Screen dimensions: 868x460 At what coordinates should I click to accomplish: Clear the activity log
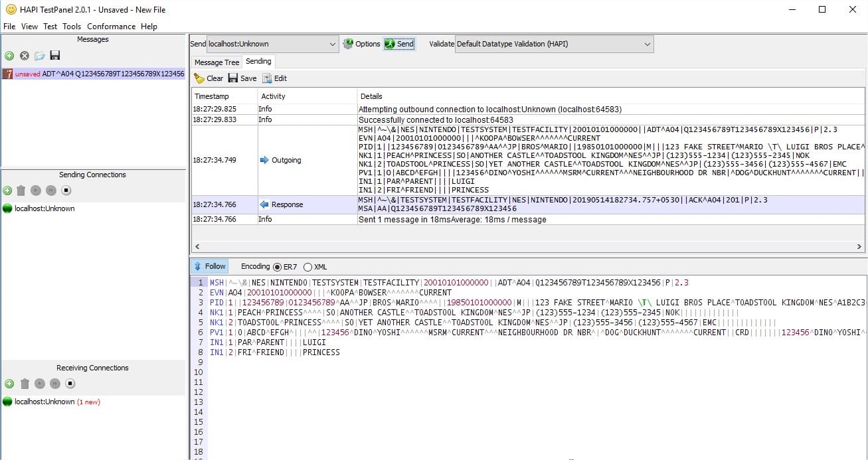click(x=209, y=78)
